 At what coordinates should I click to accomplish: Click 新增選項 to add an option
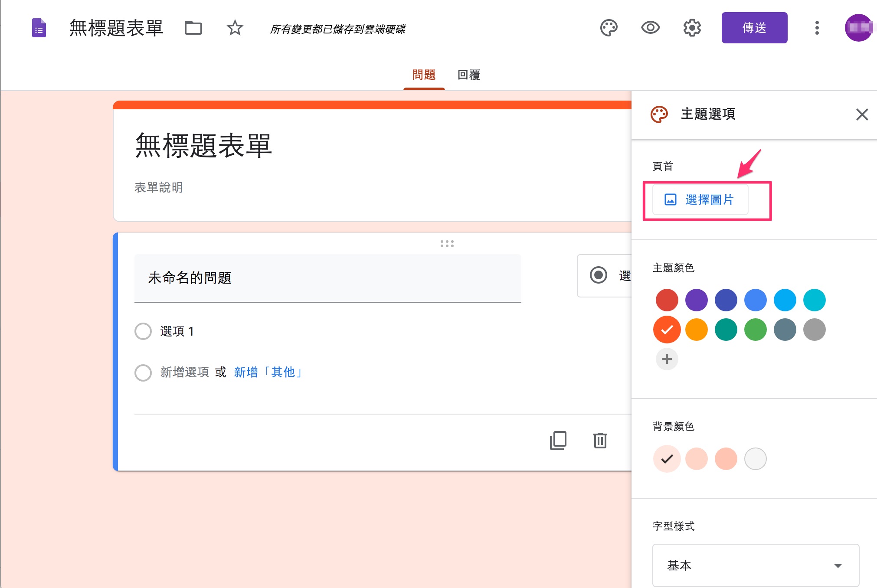point(185,372)
